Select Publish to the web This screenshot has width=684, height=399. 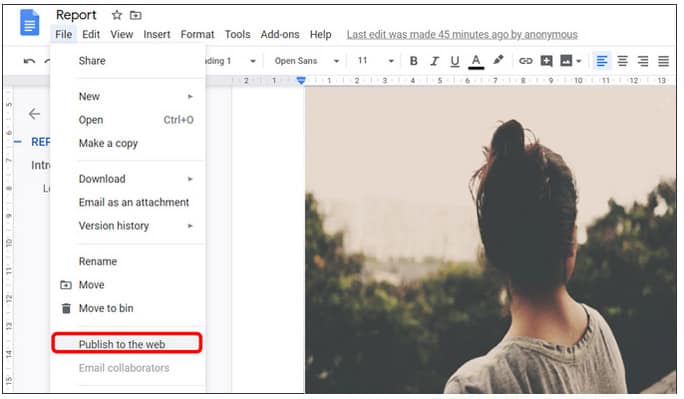tap(127, 343)
